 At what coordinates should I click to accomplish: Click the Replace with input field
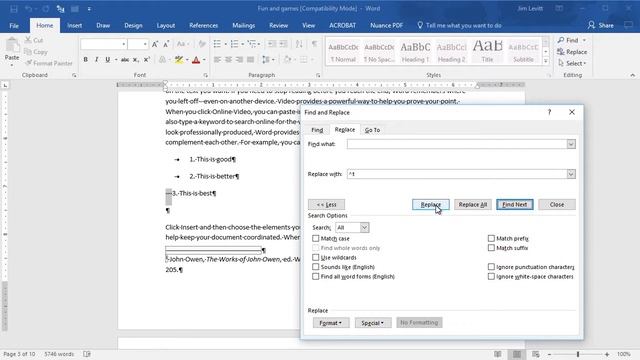(457, 174)
